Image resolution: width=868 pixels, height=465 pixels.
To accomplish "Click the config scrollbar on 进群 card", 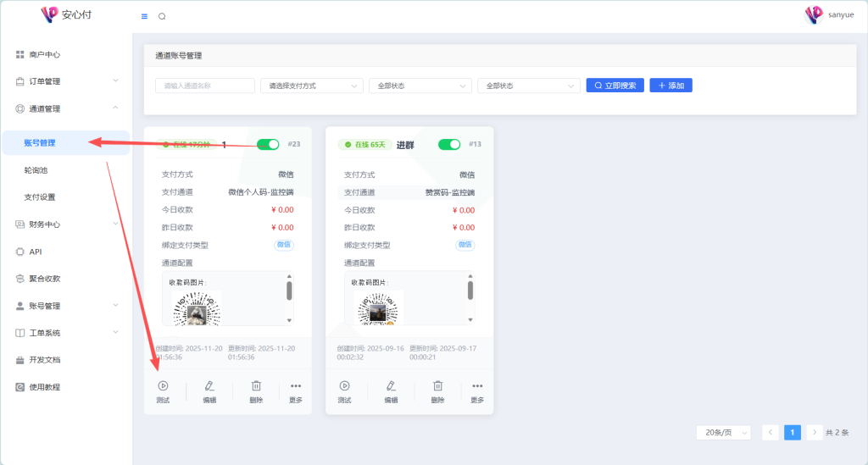I will click(470, 291).
